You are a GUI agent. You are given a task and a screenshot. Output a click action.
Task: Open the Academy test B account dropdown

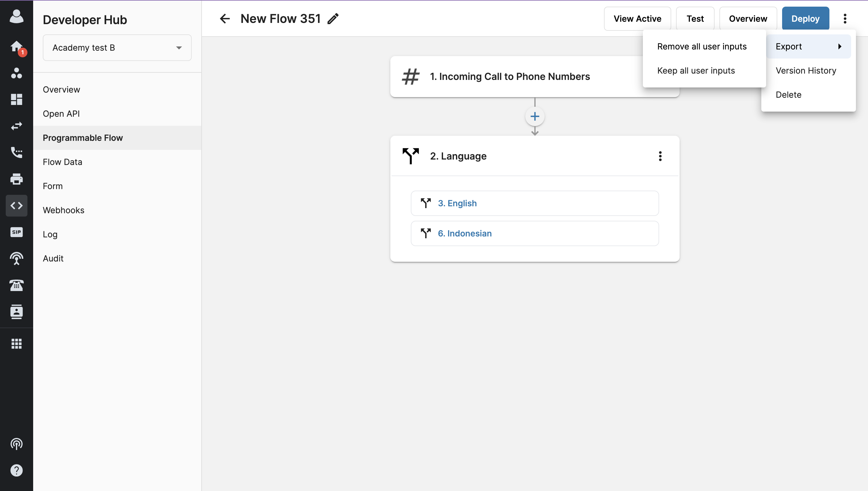[117, 48]
